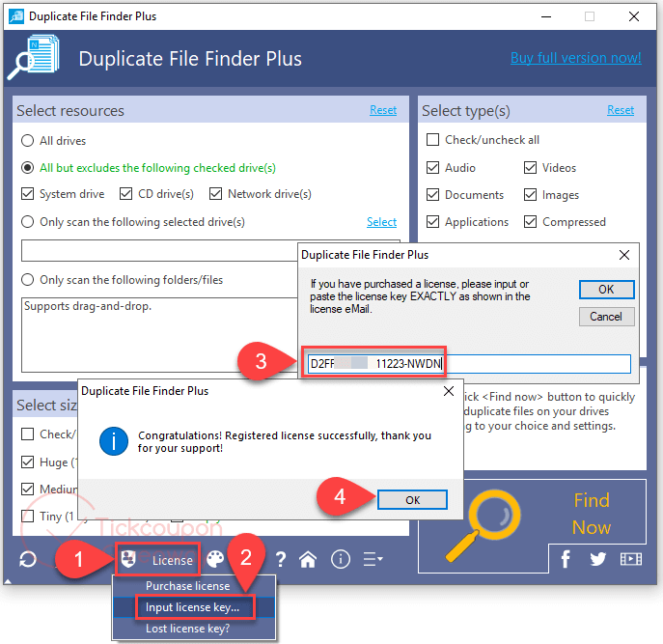Open the License shield menu
663x644 pixels.
157,560
